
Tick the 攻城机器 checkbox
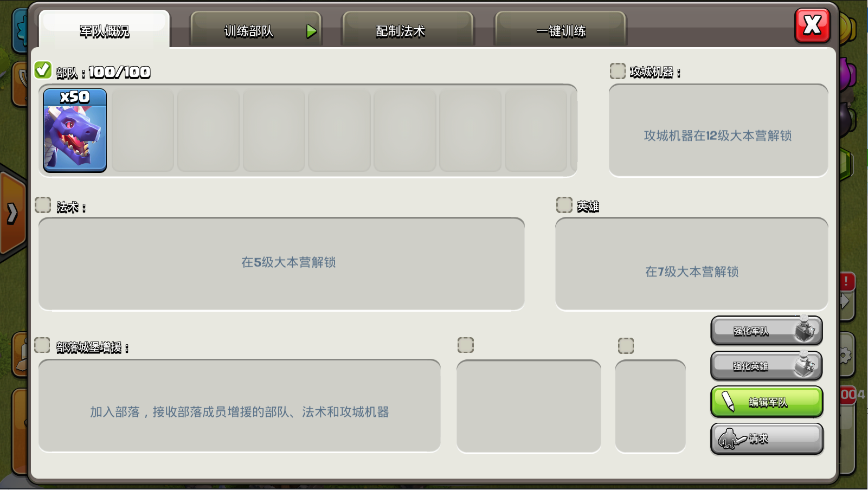[x=617, y=70]
